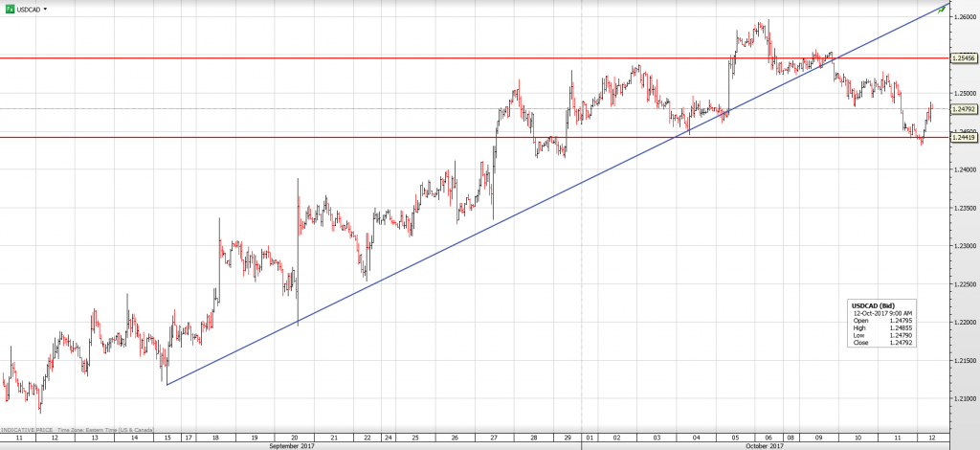Select the 1.24419 support price label
980x450 pixels.
963,138
